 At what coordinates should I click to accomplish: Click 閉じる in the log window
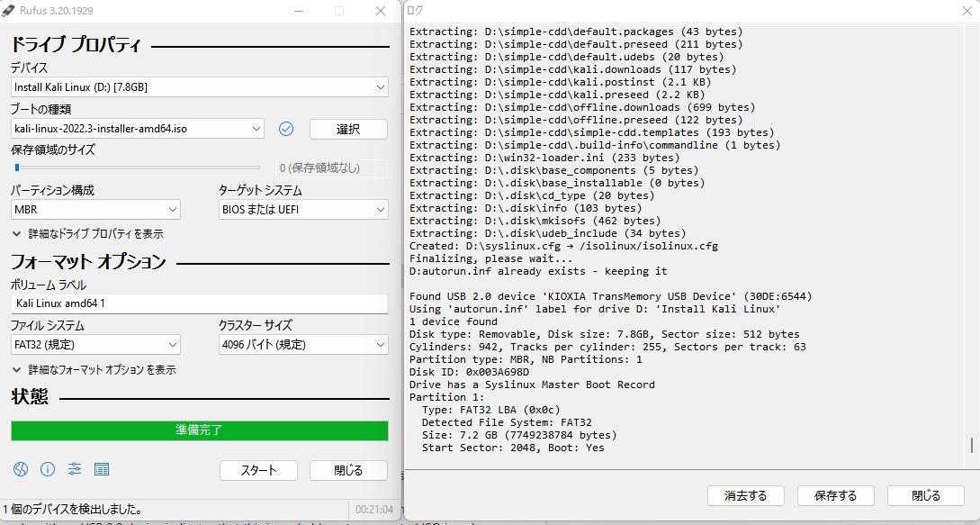point(926,495)
